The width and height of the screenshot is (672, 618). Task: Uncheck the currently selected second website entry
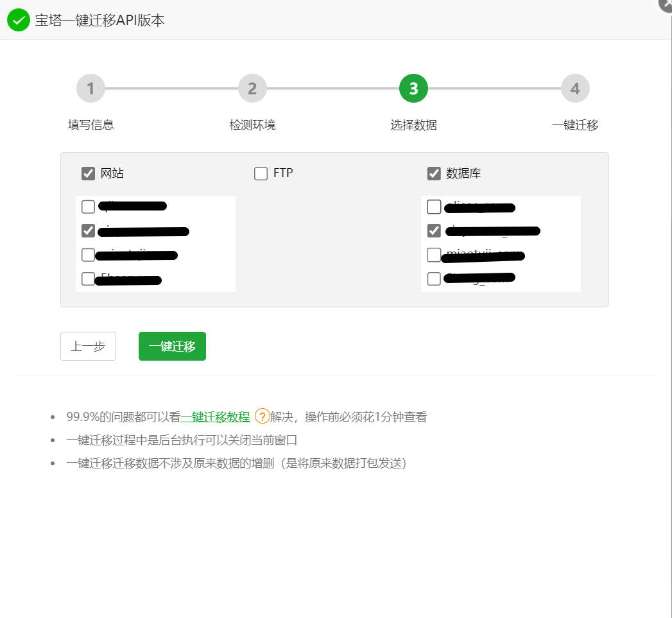point(88,230)
